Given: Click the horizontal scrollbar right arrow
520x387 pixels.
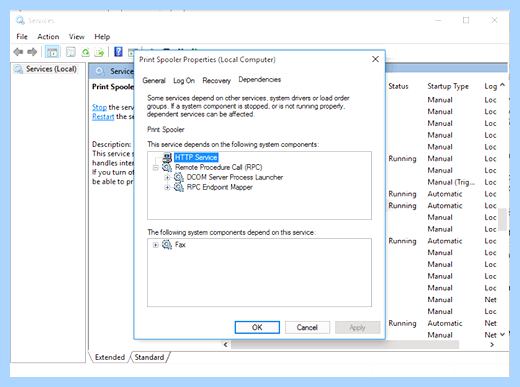Looking at the screenshot, I should 492,345.
